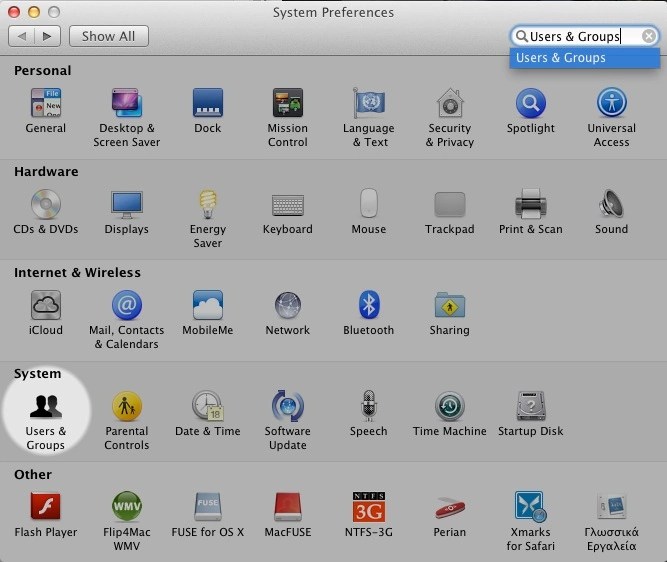Click the Show All button
Image resolution: width=667 pixels, height=562 pixels.
click(108, 36)
